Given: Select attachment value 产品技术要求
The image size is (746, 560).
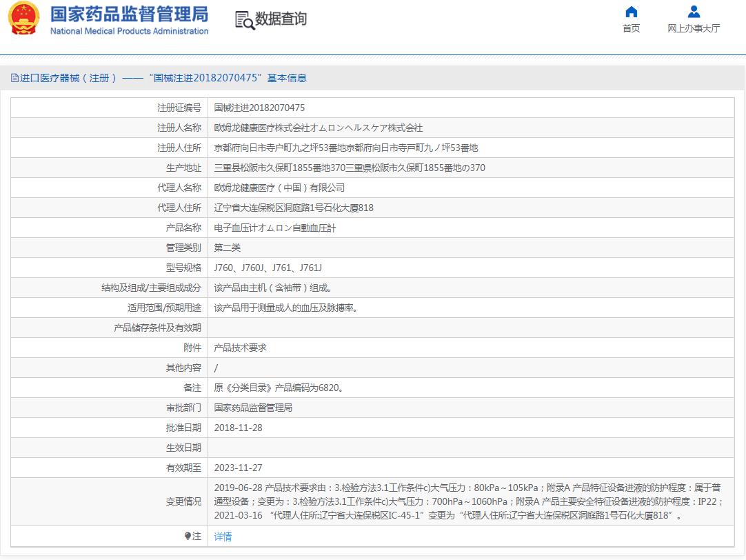Looking at the screenshot, I should coord(240,348).
